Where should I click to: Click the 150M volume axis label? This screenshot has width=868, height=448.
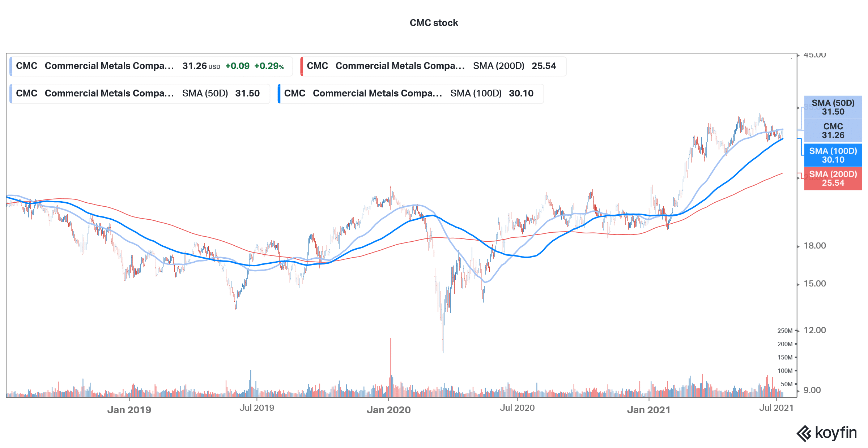785,357
